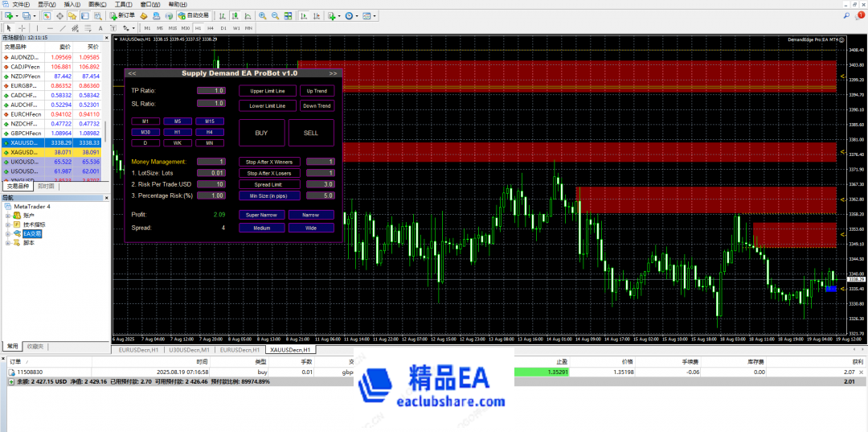The width and height of the screenshot is (868, 432).
Task: Click the tile windows grid icon
Action: pyautogui.click(x=289, y=15)
